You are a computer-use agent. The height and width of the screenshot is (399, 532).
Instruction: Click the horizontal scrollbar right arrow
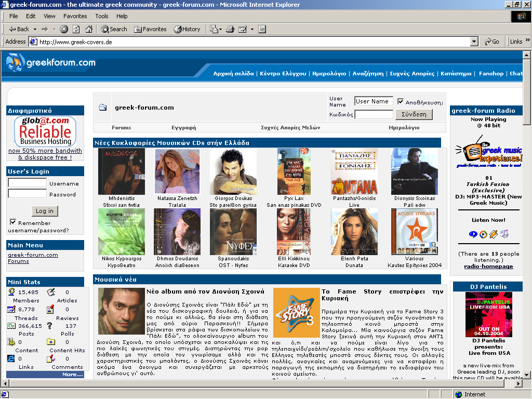518,383
